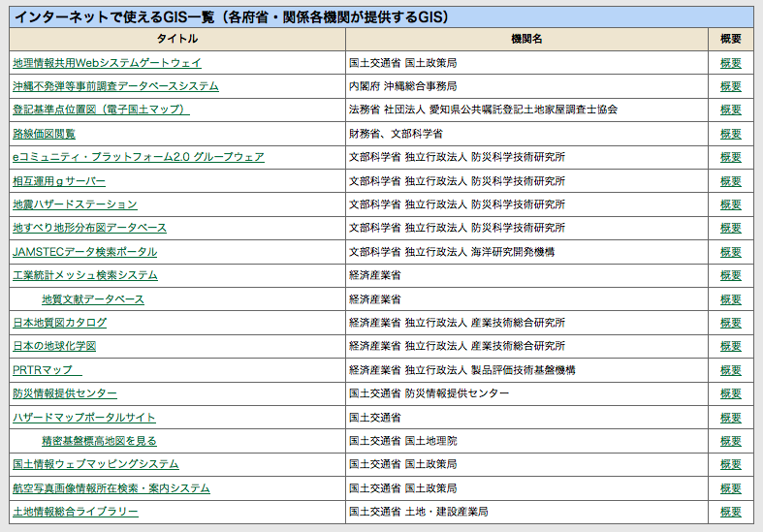Image resolution: width=763 pixels, height=532 pixels.
Task: Select 財務省、文部科学省 agency cell
Action: coord(527,134)
